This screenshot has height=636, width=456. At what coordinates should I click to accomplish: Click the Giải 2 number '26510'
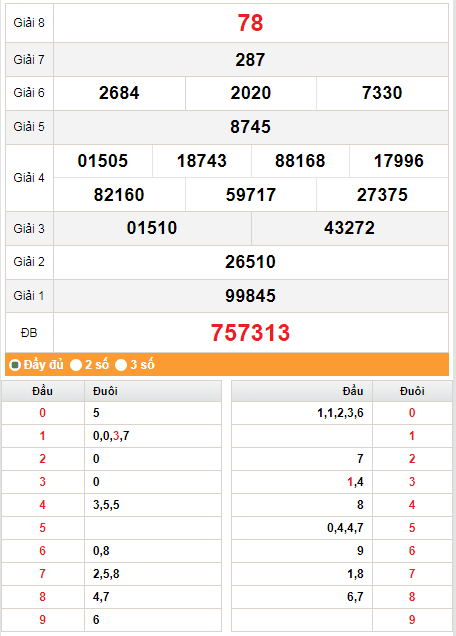click(250, 262)
